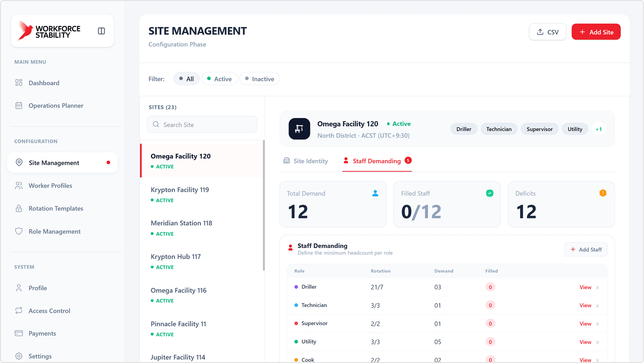
Task: Switch to Site Identity tab
Action: click(305, 161)
